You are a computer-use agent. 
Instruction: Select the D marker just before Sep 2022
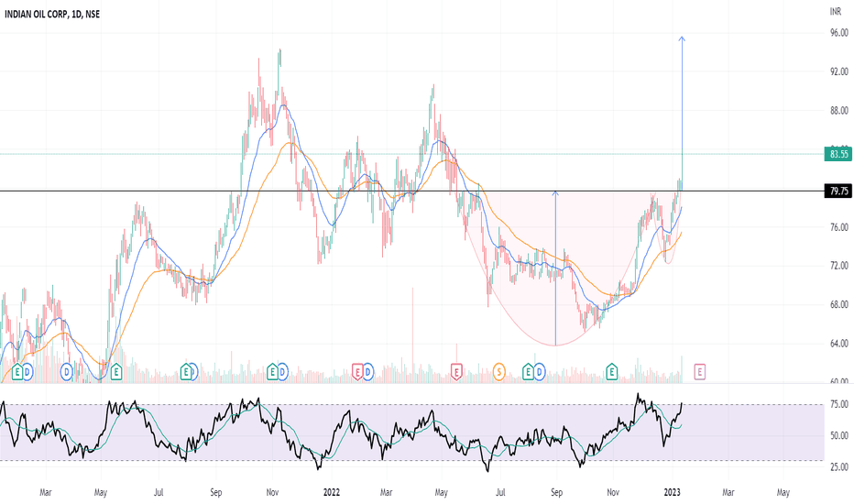click(x=539, y=373)
